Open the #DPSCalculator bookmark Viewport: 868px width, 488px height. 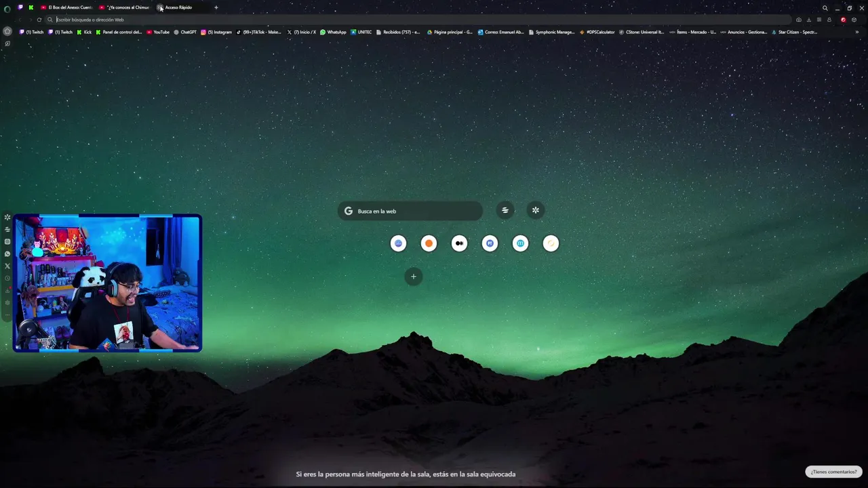tap(597, 32)
